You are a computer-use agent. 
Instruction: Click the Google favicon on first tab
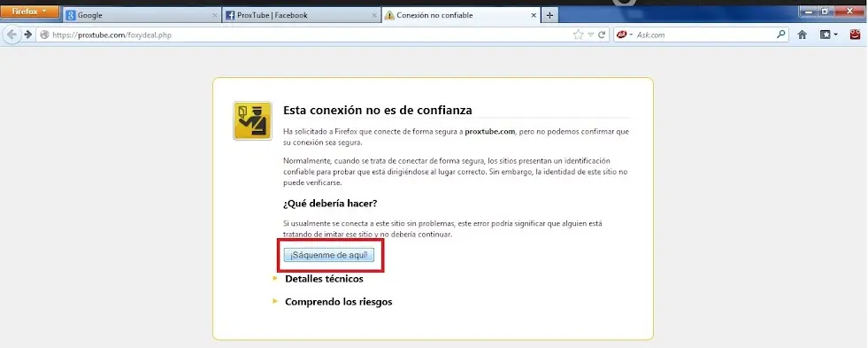coord(70,16)
